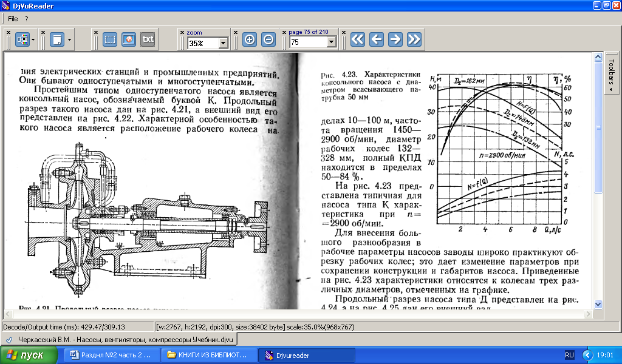Click the image export icon
Image resolution: width=622 pixels, height=364 pixels.
[x=129, y=39]
